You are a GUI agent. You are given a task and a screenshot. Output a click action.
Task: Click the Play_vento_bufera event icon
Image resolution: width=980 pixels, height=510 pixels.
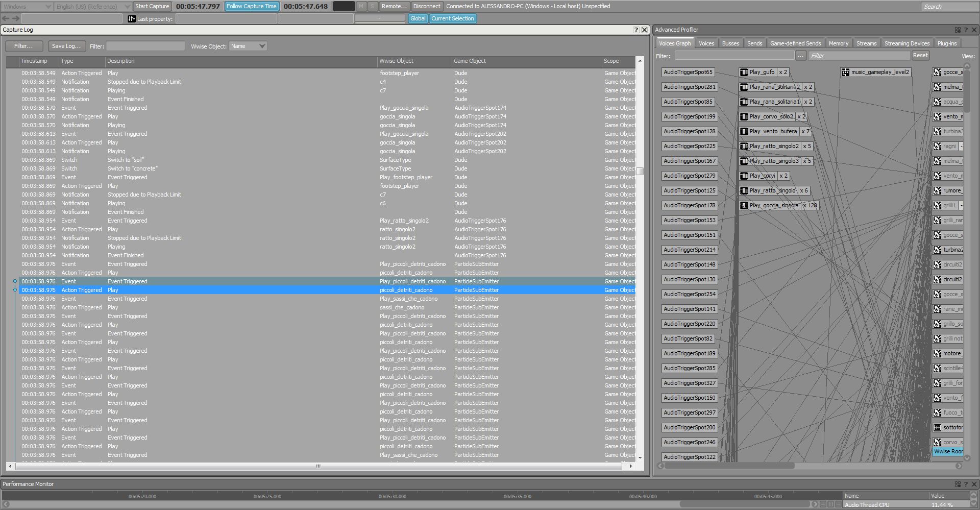(744, 132)
